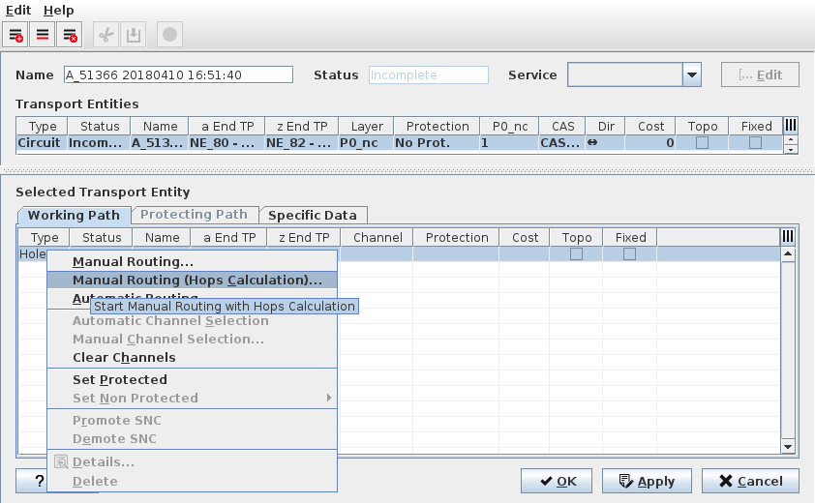Select Manual Routing (Hops Calculation) menu entry

[197, 280]
